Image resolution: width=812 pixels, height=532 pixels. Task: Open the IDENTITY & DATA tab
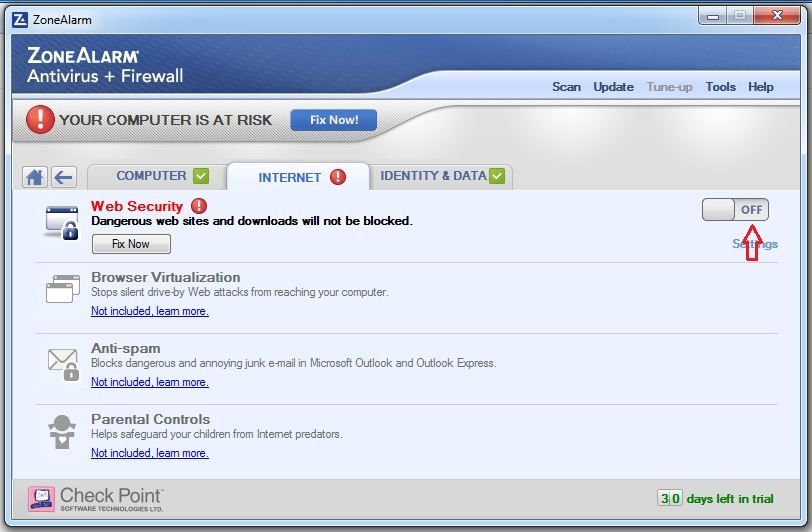coord(441,176)
